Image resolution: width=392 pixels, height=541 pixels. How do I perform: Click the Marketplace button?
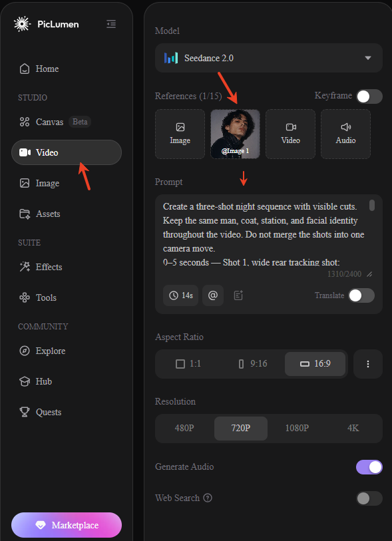[67, 525]
